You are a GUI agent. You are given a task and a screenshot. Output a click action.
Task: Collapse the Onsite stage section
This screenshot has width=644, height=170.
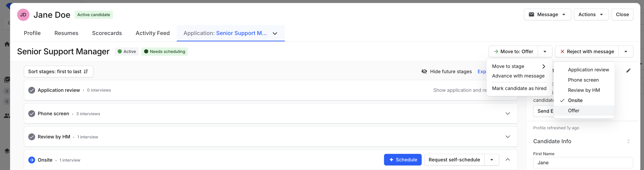[507, 160]
